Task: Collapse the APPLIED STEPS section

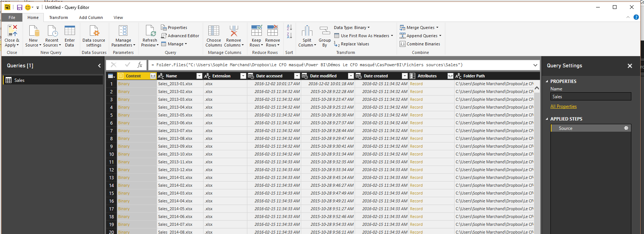Action: (x=547, y=119)
